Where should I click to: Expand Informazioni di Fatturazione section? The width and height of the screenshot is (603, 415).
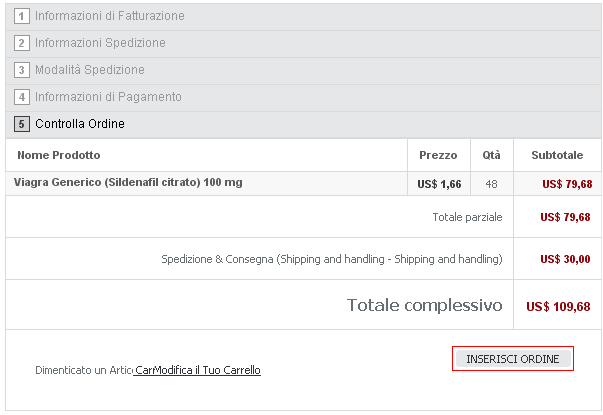pyautogui.click(x=110, y=16)
